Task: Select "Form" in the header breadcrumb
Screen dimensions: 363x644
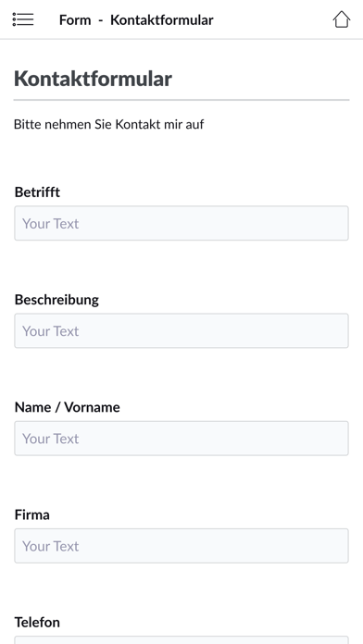Action: click(x=75, y=19)
